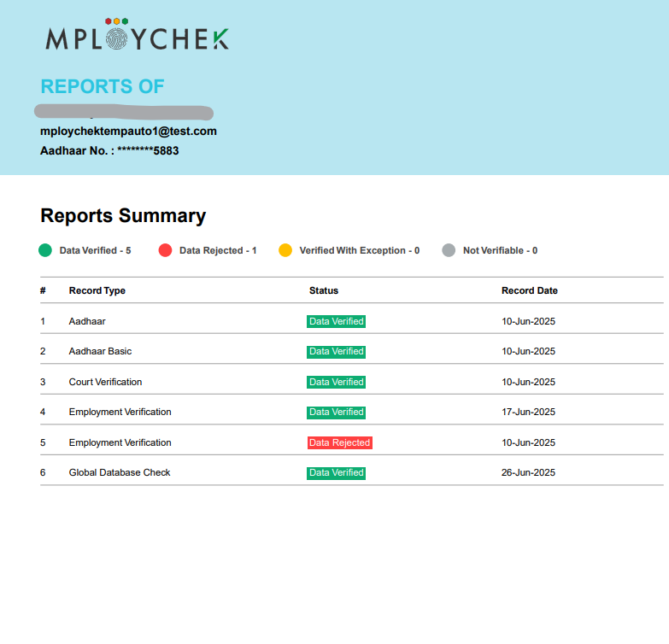Open the Aadhaar Basic record

click(100, 351)
